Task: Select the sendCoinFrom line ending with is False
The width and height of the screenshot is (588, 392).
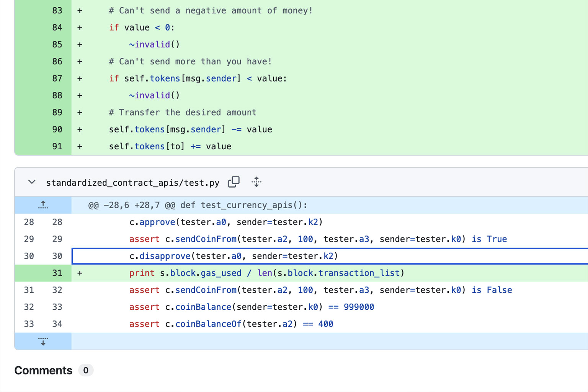Action: click(320, 290)
